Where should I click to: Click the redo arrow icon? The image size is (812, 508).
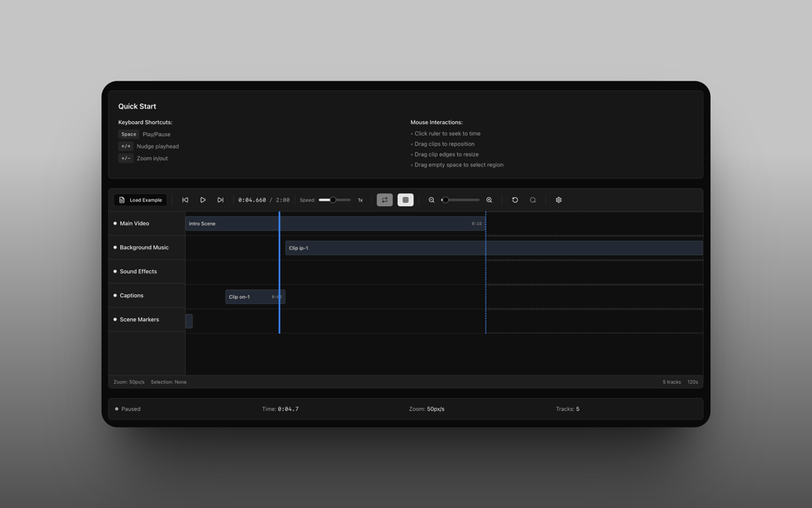532,200
